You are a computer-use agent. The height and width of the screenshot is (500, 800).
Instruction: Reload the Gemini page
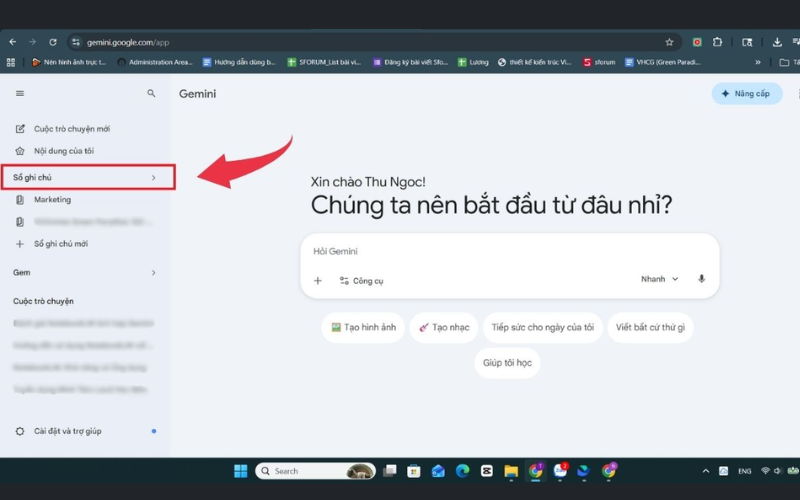pyautogui.click(x=53, y=42)
